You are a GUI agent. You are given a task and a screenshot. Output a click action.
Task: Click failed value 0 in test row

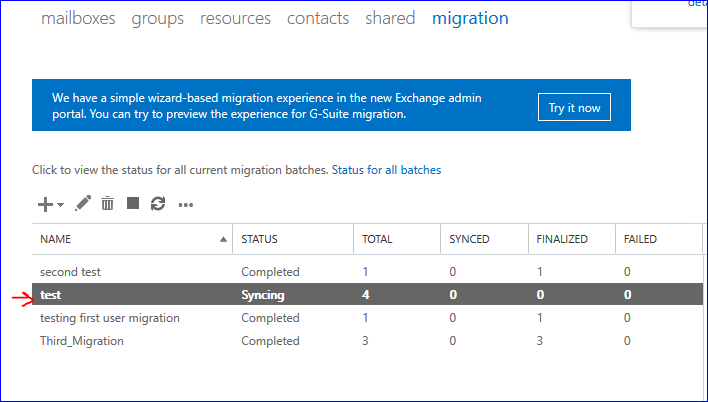click(x=628, y=295)
